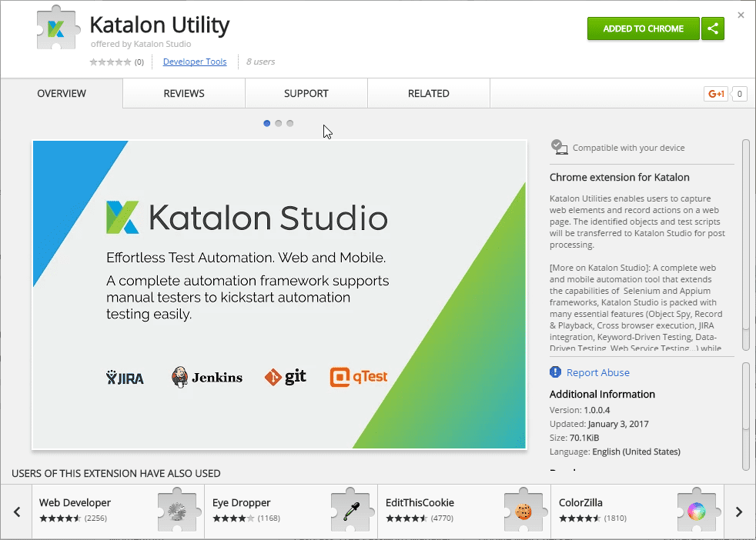This screenshot has height=540, width=756.
Task: Click the 'Version: 1.0.0.4' text
Action: tap(580, 410)
